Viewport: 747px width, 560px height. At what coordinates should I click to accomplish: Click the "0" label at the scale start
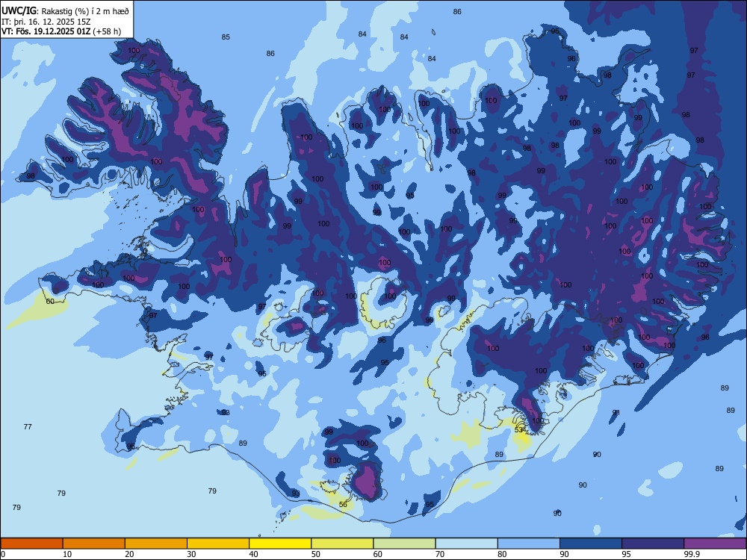pyautogui.click(x=3, y=554)
